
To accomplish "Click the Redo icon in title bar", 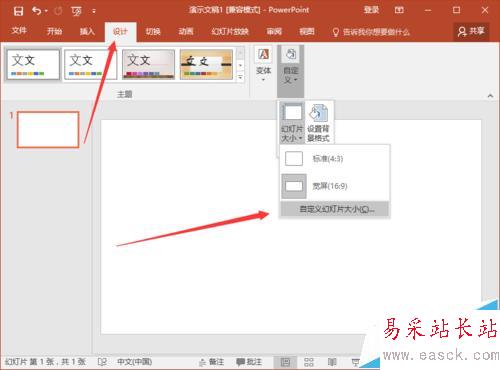I will pyautogui.click(x=58, y=11).
